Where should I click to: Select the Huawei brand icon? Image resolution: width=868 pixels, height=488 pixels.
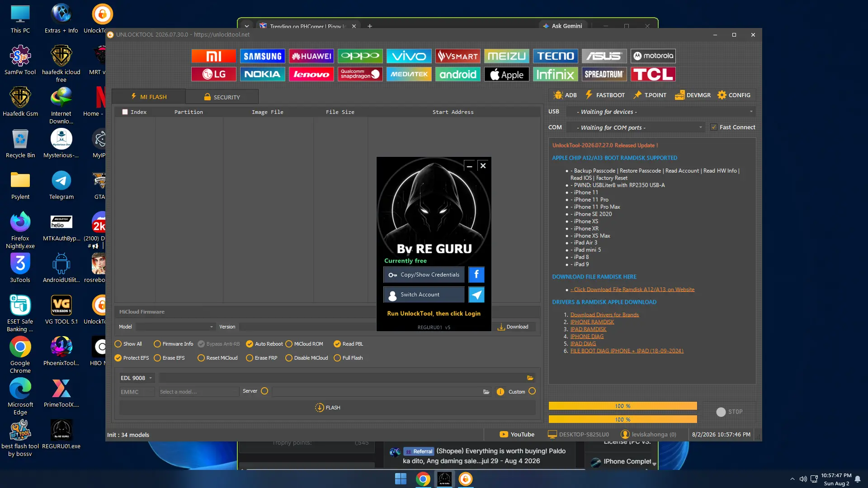click(311, 56)
